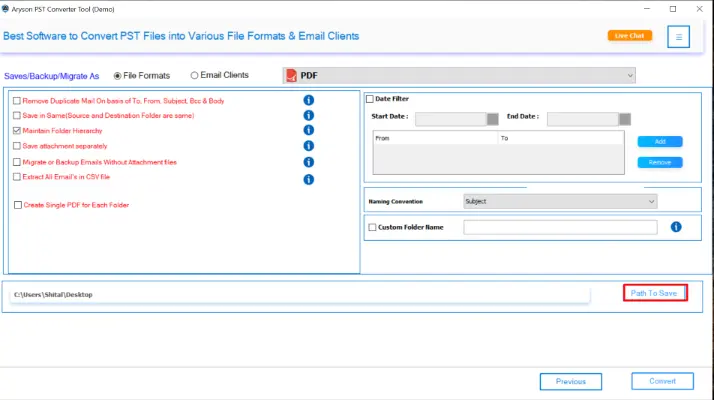Open Start Date calendar picker
The height and width of the screenshot is (400, 714).
492,119
